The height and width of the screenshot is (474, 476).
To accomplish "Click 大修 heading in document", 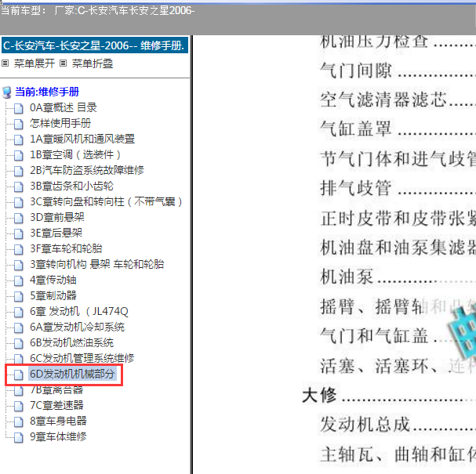I will click(319, 396).
